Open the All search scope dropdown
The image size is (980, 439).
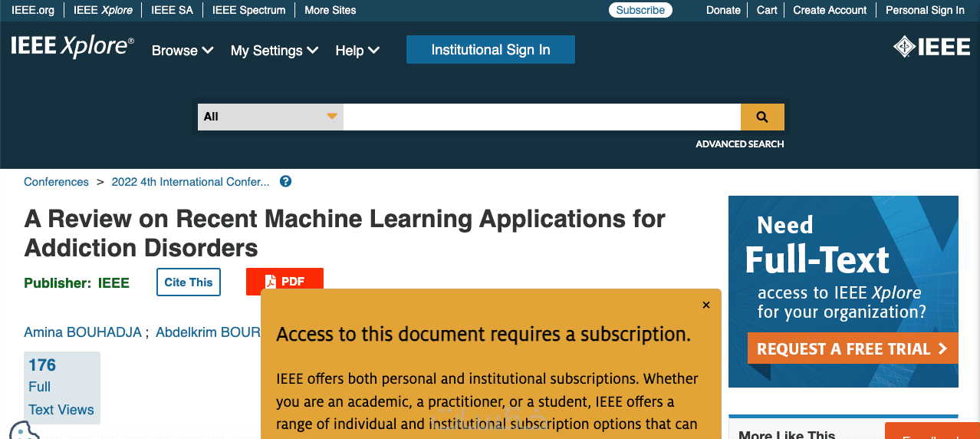coord(271,117)
